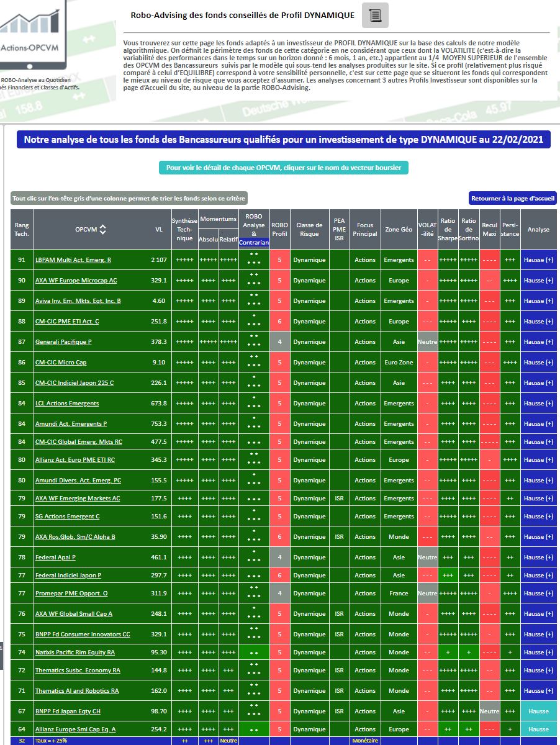Click the sort arrows icon next to OPCVM
Screen dimensions: 560x745
102,230
